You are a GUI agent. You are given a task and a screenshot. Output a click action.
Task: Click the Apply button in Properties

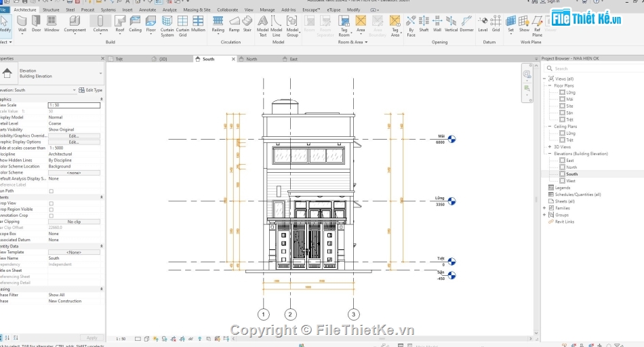pyautogui.click(x=92, y=338)
